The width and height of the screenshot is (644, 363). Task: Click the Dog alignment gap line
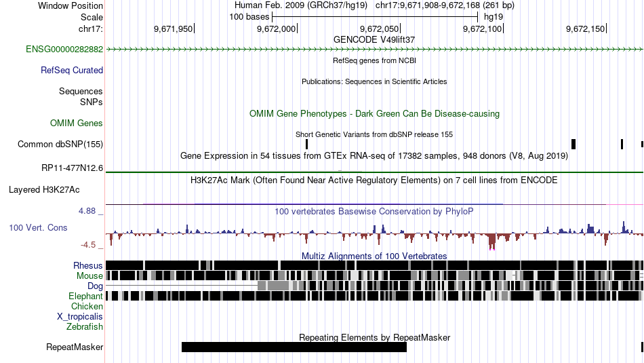[x=182, y=286]
